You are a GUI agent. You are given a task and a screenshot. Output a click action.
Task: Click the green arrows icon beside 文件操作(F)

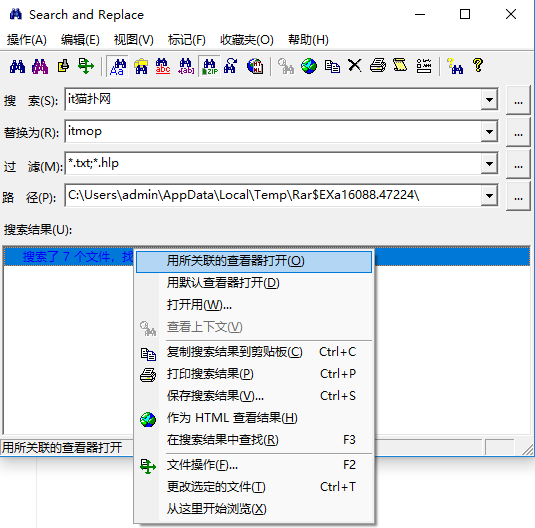[x=148, y=466]
